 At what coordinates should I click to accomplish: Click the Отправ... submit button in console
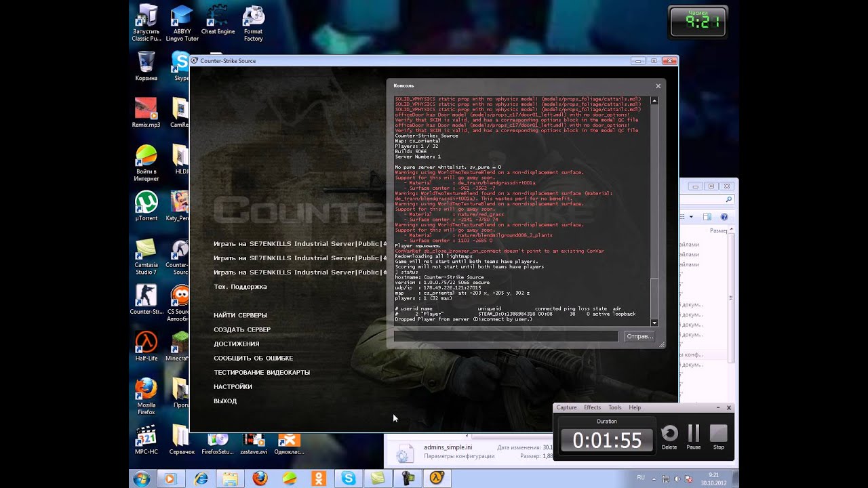tap(639, 336)
